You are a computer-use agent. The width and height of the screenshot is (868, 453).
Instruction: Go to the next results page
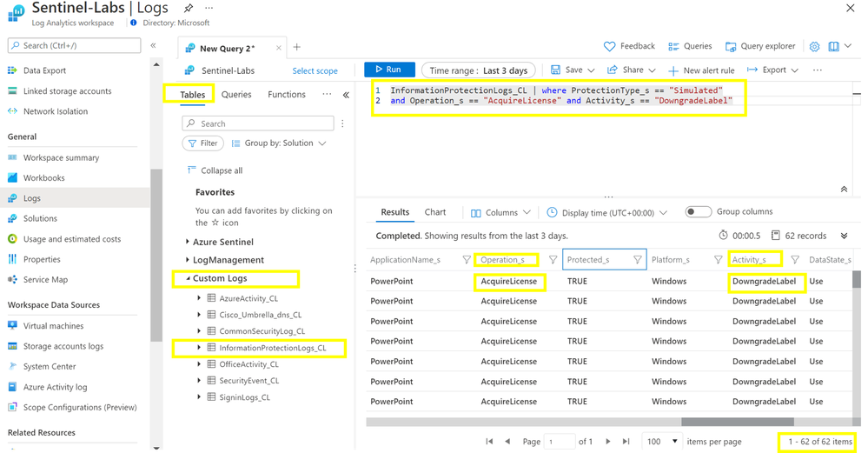pyautogui.click(x=608, y=442)
